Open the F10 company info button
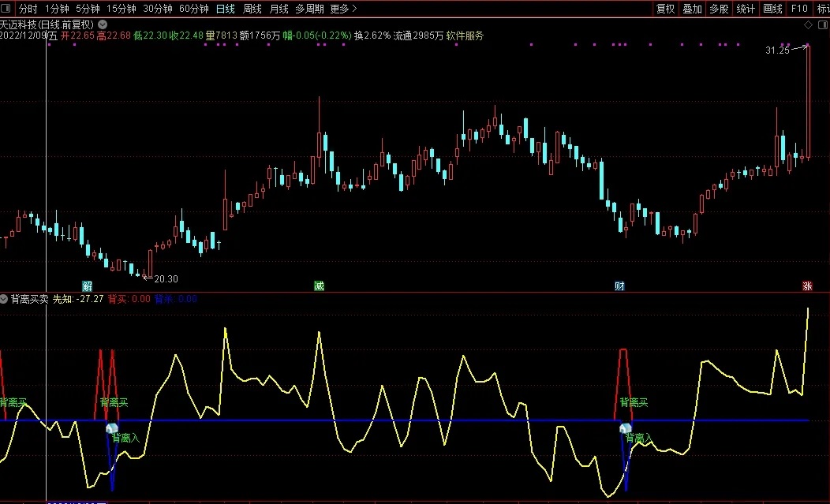830x504 pixels. [x=799, y=9]
